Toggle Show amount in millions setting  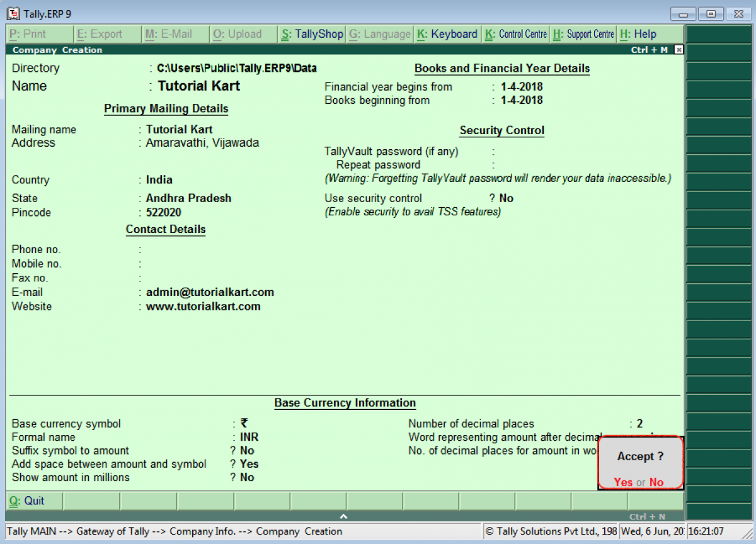(247, 477)
